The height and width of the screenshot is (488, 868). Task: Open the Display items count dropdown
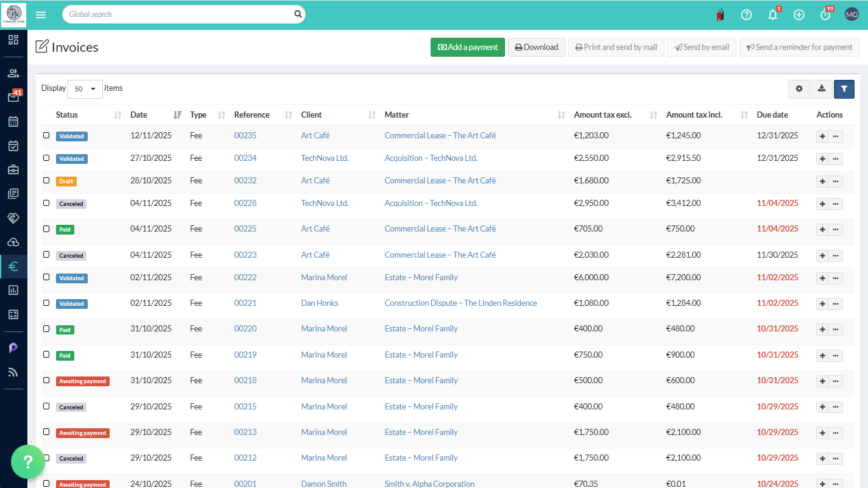[85, 89]
